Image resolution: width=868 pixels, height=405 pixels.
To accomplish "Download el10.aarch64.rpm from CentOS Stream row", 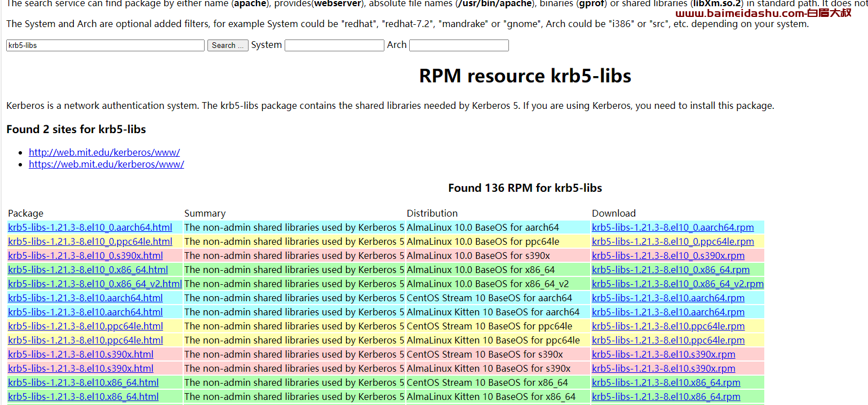I will (x=668, y=298).
